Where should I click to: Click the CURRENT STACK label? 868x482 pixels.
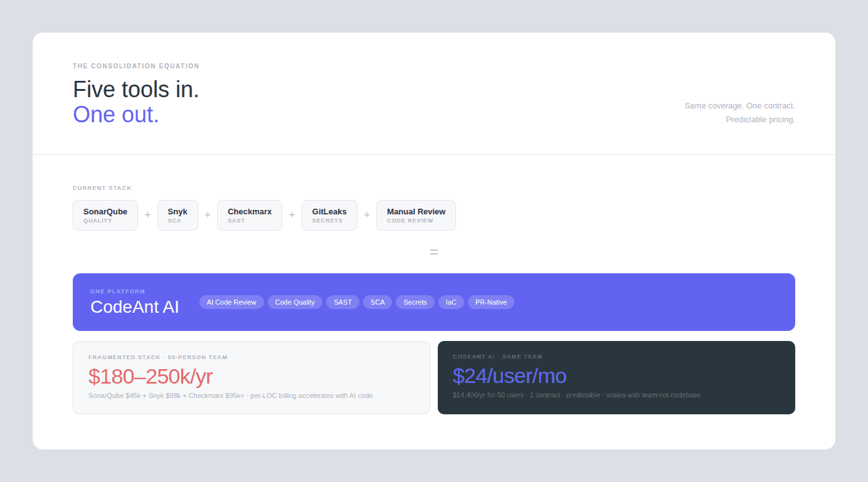(x=102, y=188)
